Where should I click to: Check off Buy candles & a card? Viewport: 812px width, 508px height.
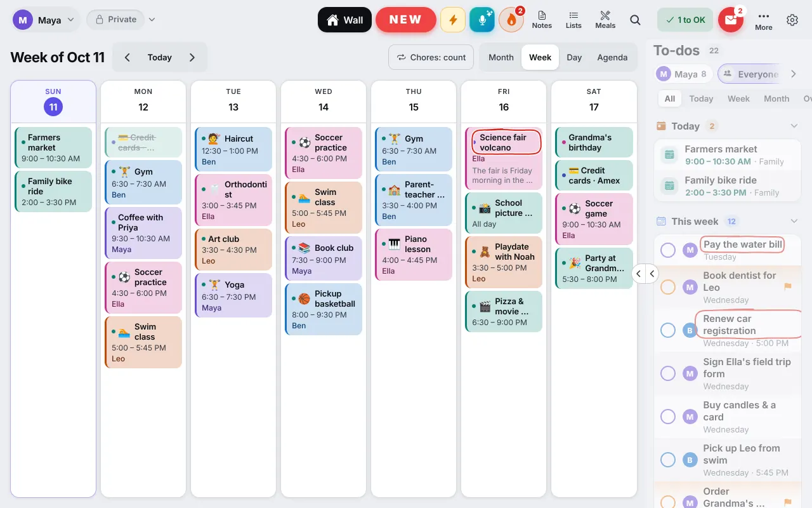point(668,417)
